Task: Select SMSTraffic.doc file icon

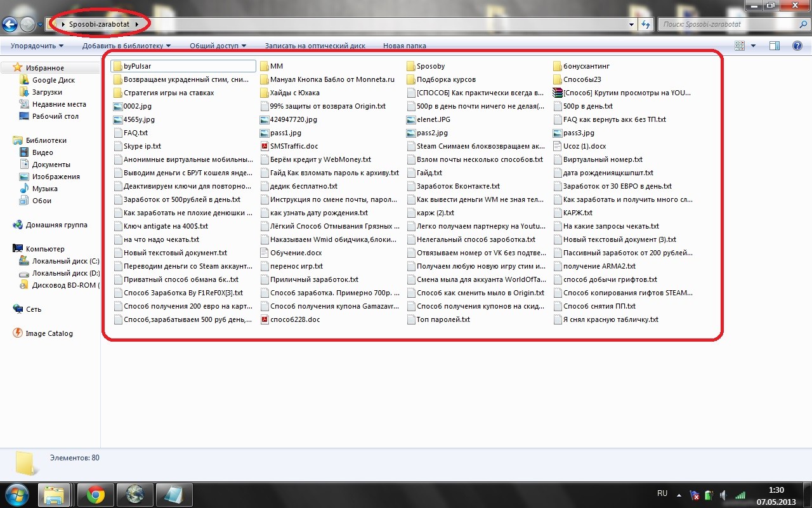Action: (x=265, y=146)
